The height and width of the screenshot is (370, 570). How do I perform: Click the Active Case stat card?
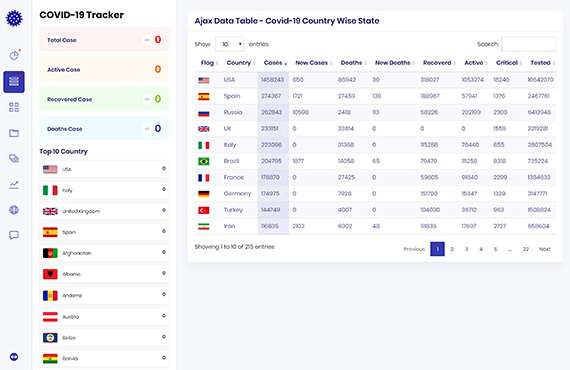[x=104, y=69]
